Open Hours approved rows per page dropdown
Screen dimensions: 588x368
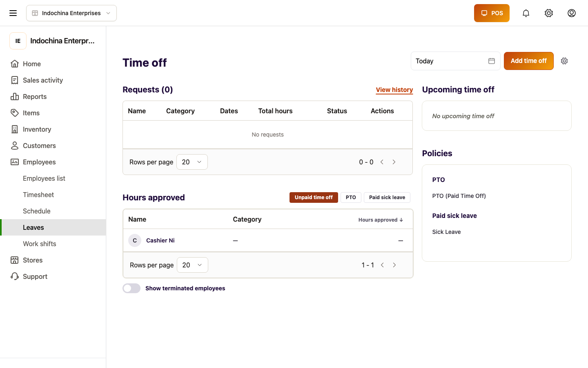(x=192, y=265)
